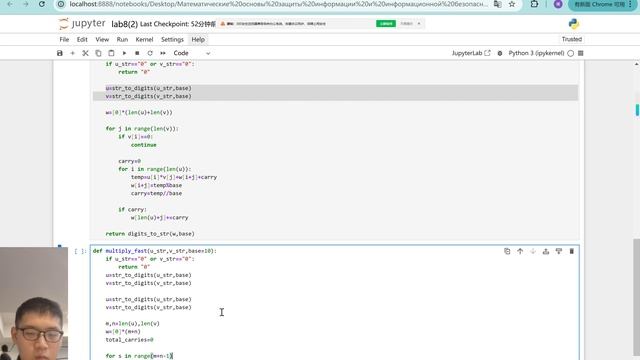This screenshot has height=360, width=640.
Task: Click the kernel status circle indicator
Action: pyautogui.click(x=571, y=53)
